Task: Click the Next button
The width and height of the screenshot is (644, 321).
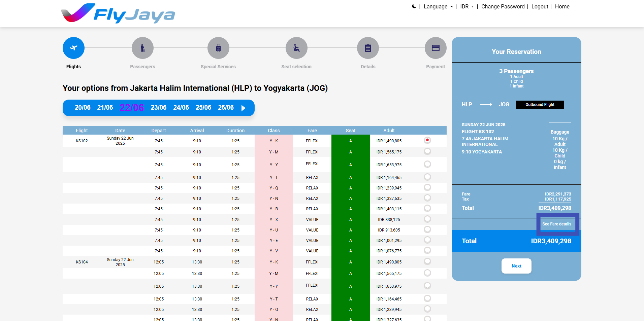Action: pyautogui.click(x=516, y=266)
